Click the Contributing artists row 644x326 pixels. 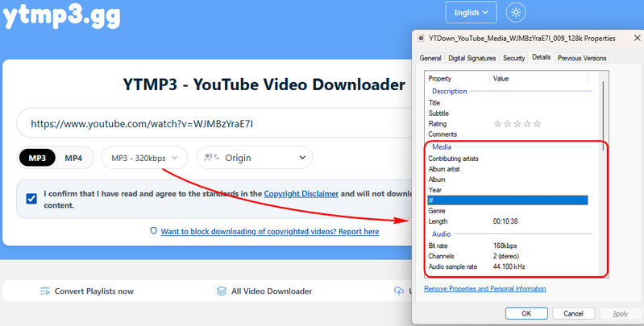point(508,159)
